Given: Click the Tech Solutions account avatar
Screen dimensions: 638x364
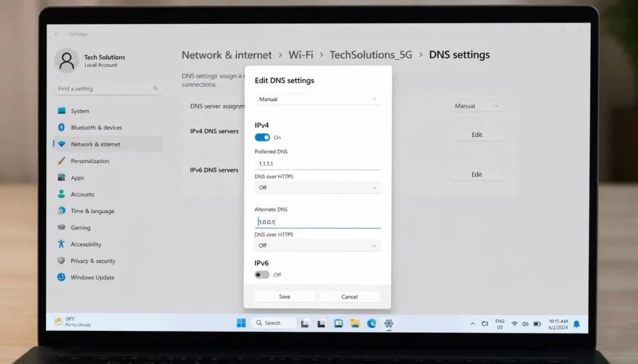Looking at the screenshot, I should [x=67, y=60].
